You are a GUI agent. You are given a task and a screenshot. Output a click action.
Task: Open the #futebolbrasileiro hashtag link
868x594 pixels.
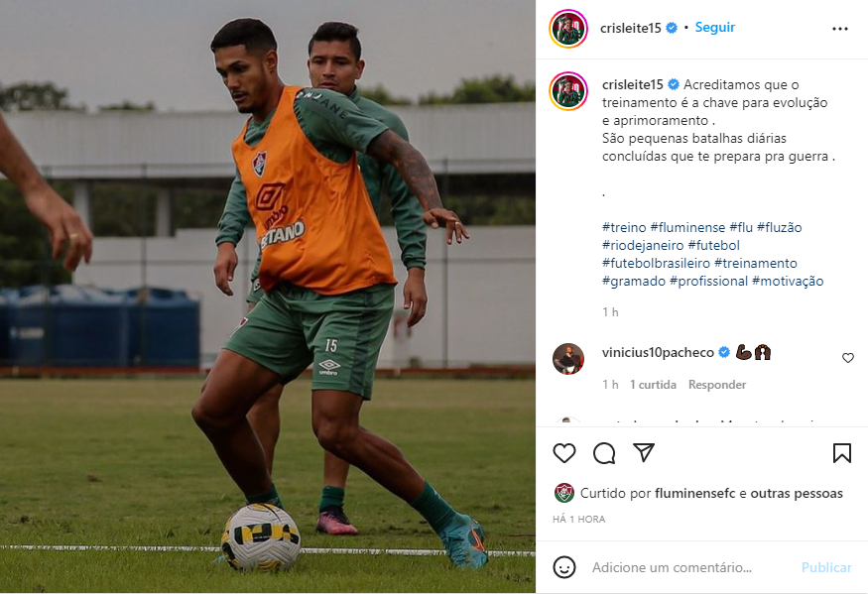point(656,263)
